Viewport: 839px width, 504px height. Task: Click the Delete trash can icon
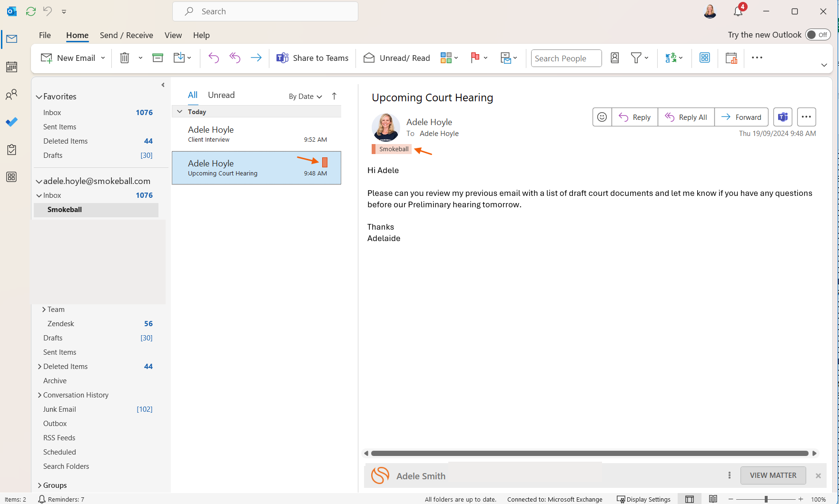click(124, 58)
